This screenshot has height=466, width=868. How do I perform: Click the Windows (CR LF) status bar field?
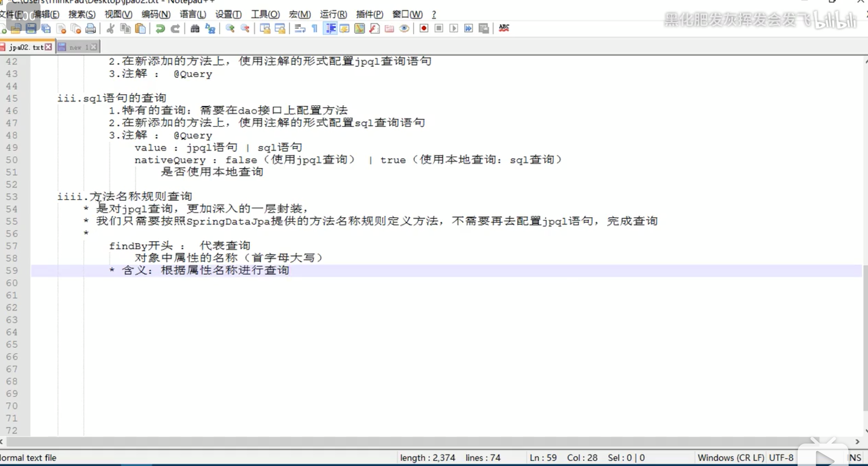pyautogui.click(x=731, y=458)
